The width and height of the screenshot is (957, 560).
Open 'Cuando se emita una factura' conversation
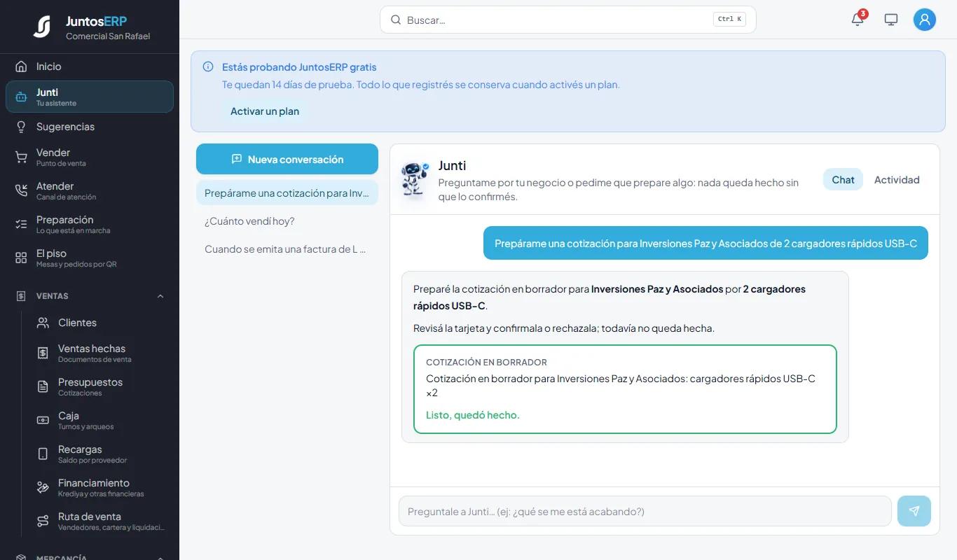pyautogui.click(x=287, y=249)
